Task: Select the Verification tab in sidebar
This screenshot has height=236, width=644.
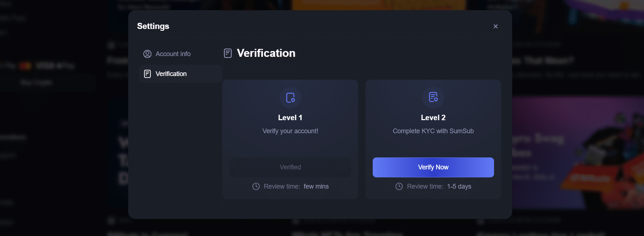Action: [171, 74]
